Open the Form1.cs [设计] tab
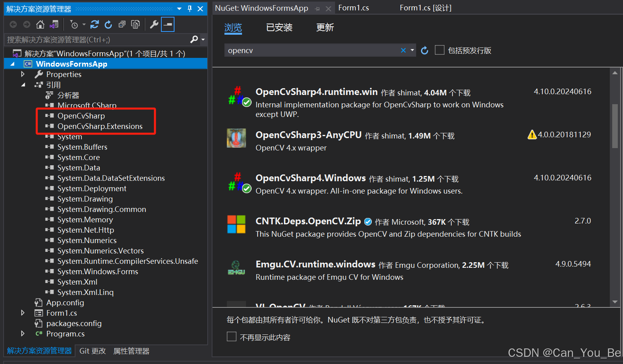This screenshot has height=364, width=623. coord(425,7)
